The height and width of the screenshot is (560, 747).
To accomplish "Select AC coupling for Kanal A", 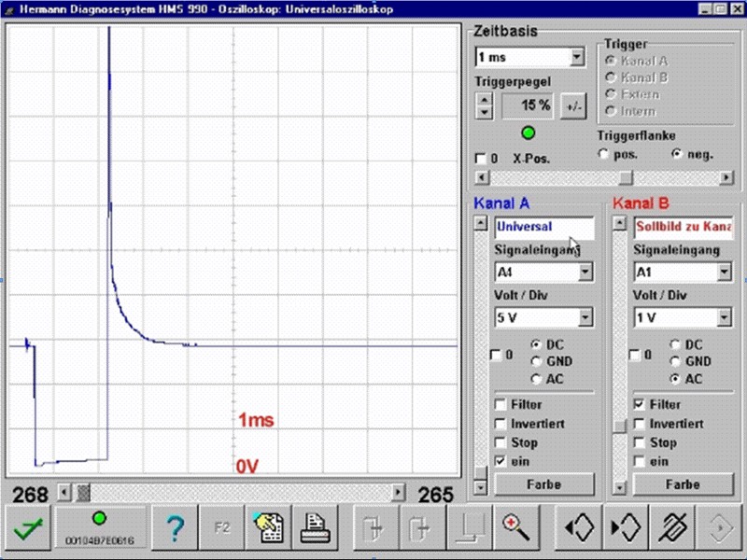I will [x=537, y=379].
